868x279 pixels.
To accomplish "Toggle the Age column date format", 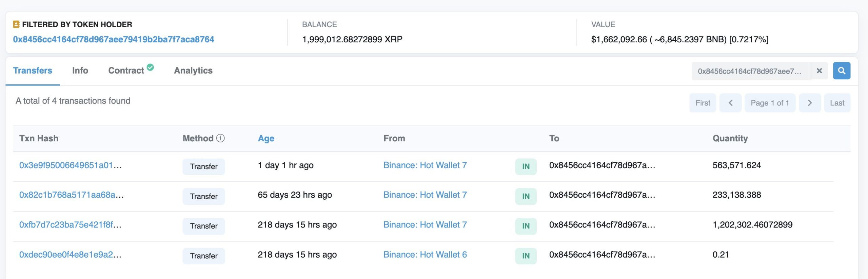I will [x=266, y=138].
